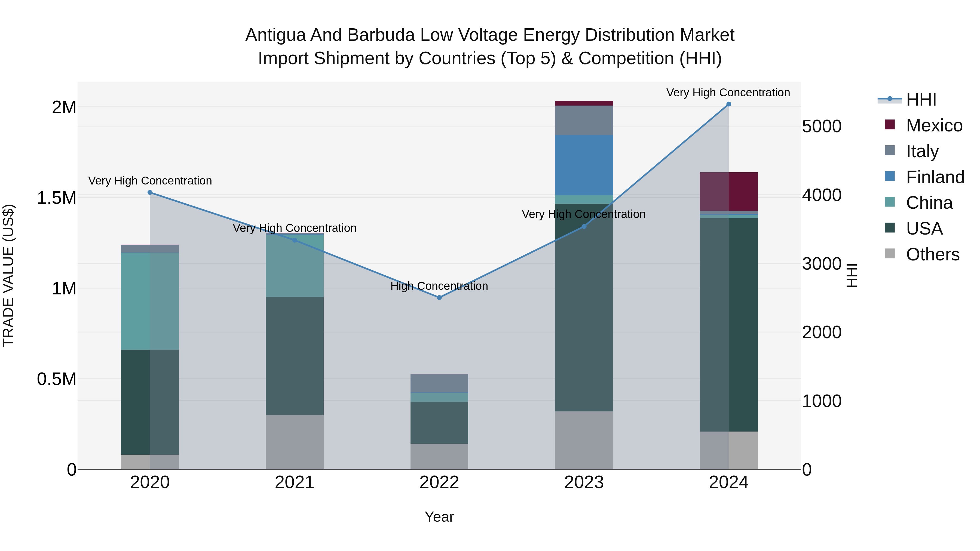The height and width of the screenshot is (551, 980).
Task: Click the vertical 'HHI' right axis title
Action: [852, 275]
